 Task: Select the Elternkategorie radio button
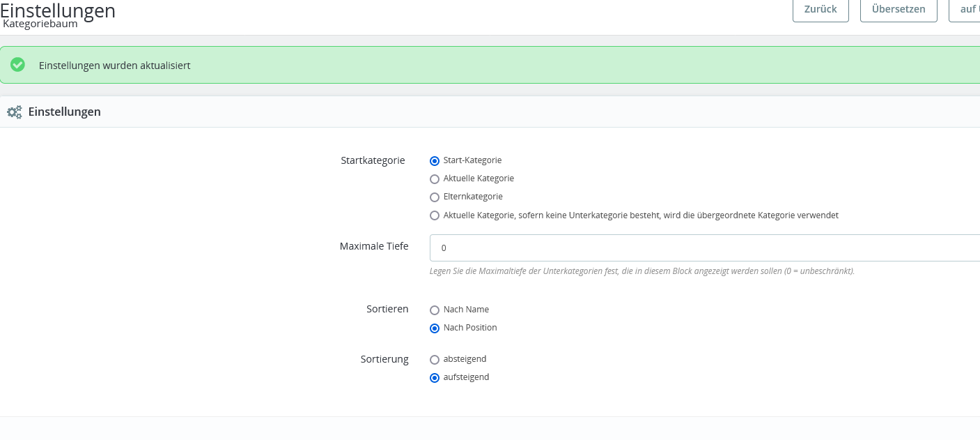point(435,197)
